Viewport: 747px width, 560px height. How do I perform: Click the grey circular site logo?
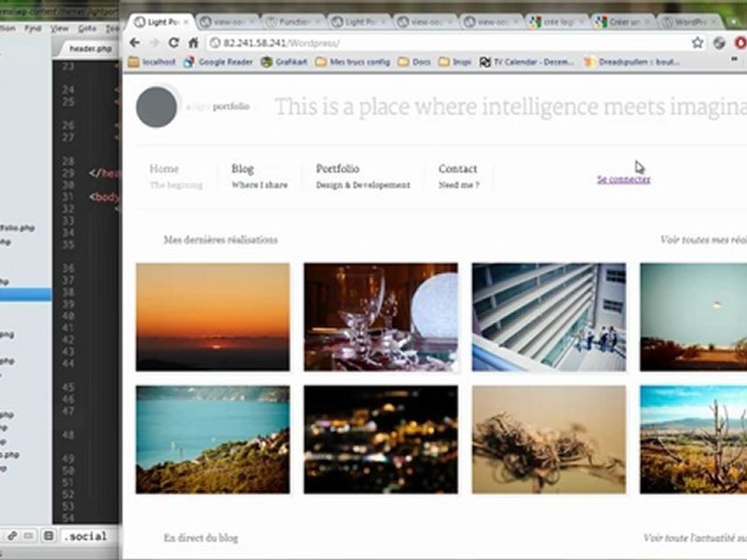click(x=156, y=107)
